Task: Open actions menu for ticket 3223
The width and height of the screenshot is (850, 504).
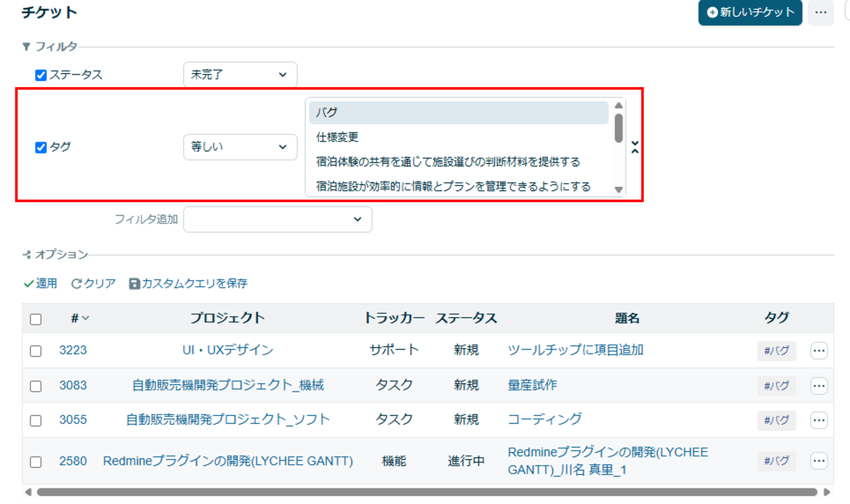Action: (819, 351)
